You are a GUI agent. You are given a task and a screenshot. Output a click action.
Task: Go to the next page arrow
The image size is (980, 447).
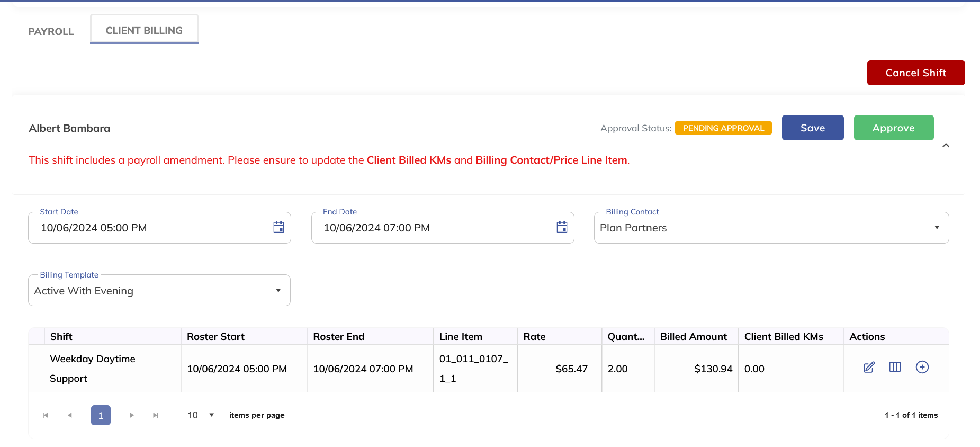pyautogui.click(x=132, y=415)
